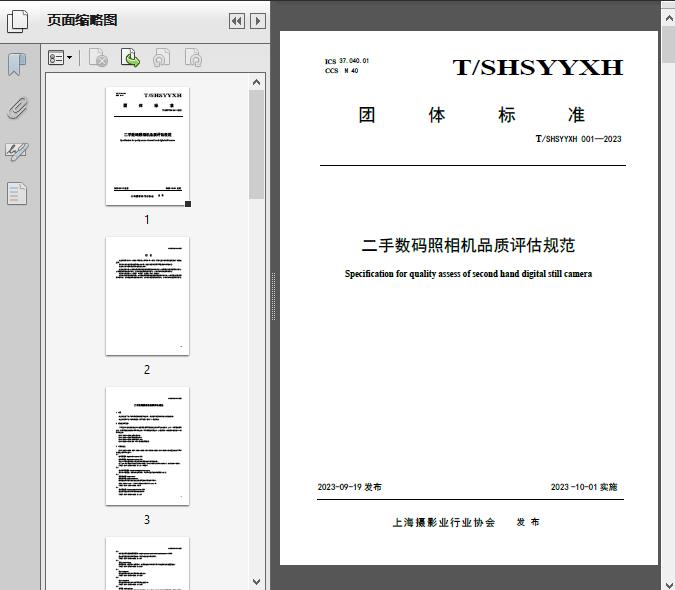Click the 上海摄影业行业协会 publisher text
675x590 pixels.
(443, 522)
